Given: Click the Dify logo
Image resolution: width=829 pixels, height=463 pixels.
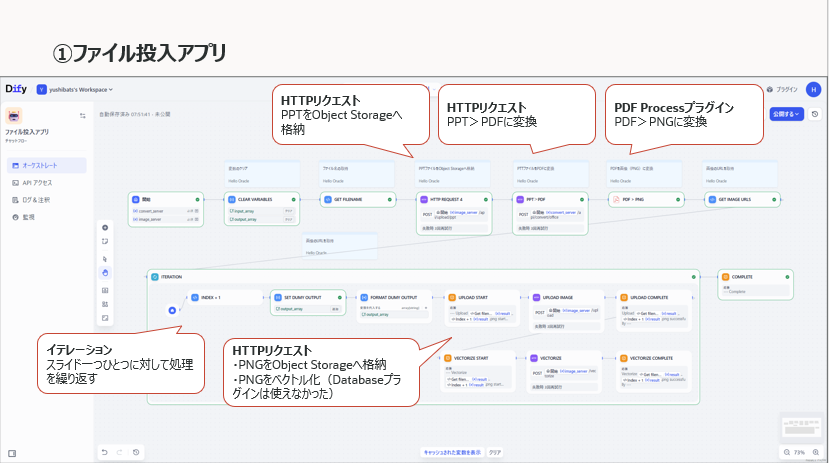Looking at the screenshot, I should [16, 89].
